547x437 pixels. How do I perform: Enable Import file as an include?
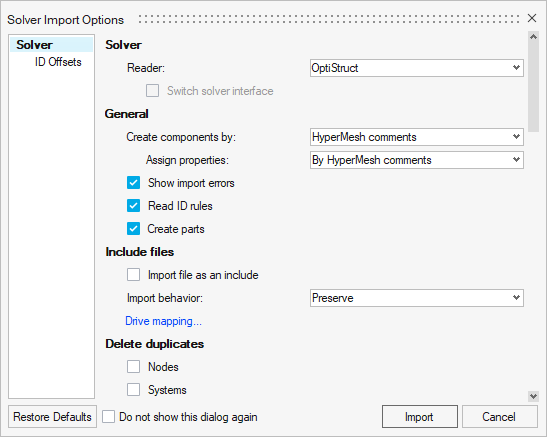point(133,275)
